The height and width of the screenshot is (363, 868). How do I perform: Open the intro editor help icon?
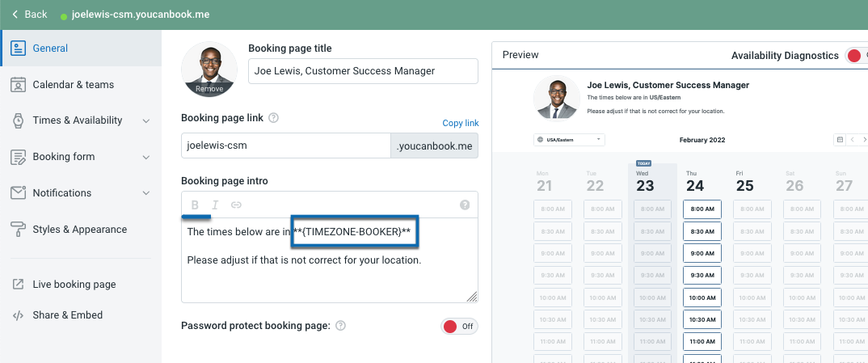pyautogui.click(x=465, y=205)
